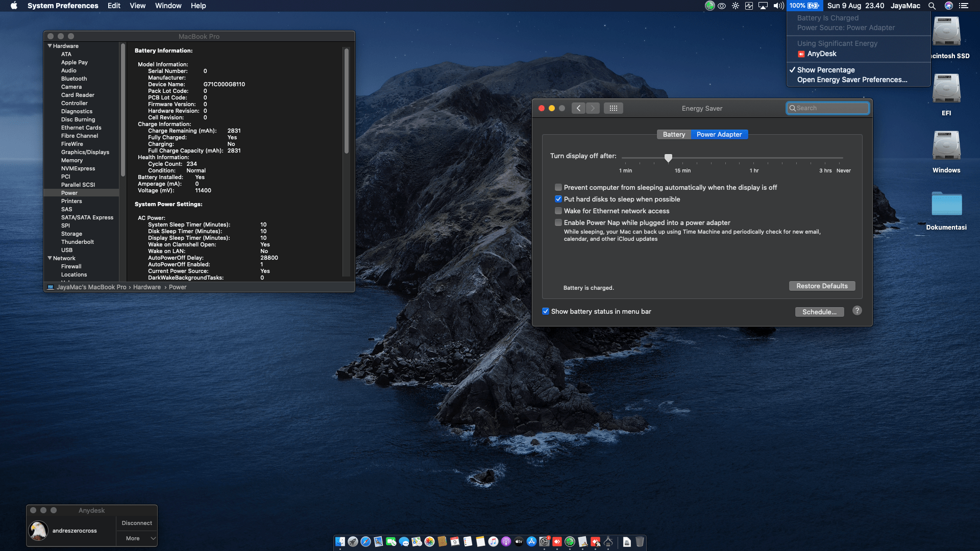The width and height of the screenshot is (980, 551).
Task: Click the volume icon in menu bar
Action: pos(778,6)
